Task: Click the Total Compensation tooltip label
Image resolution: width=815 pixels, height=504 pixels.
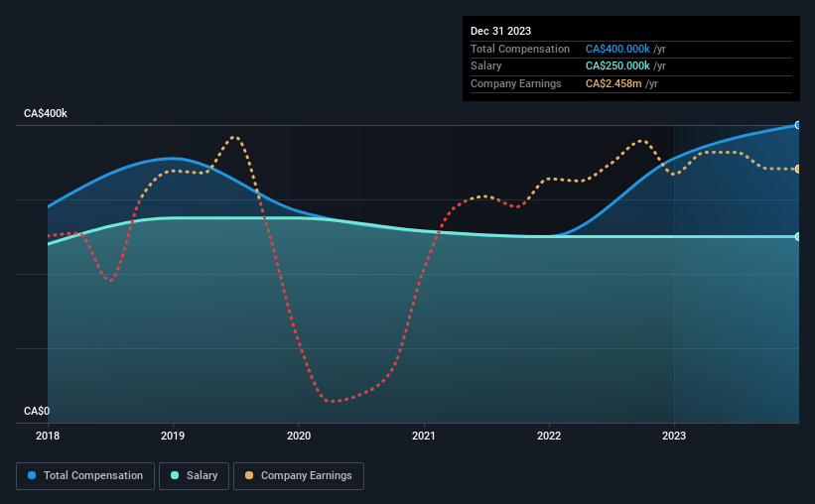Action: [520, 49]
